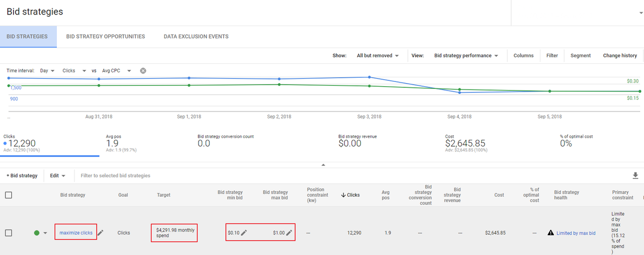Edit the $1.00 max bid pencil

tap(289, 232)
